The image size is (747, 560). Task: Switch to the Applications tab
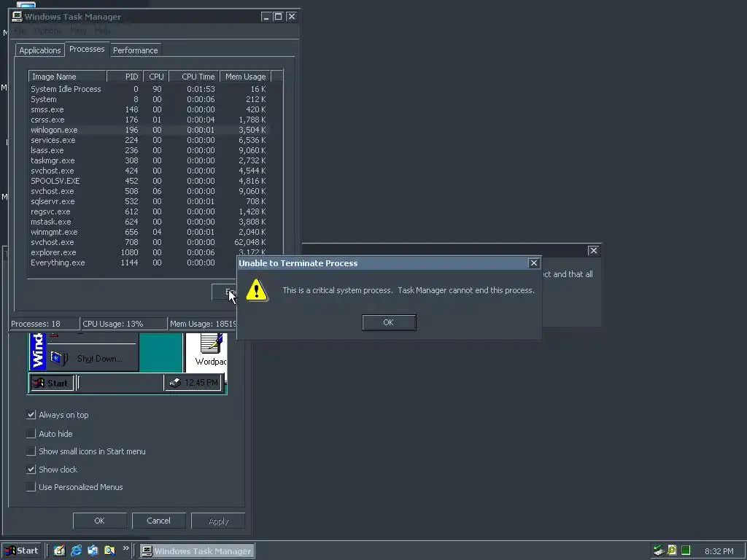coord(40,50)
